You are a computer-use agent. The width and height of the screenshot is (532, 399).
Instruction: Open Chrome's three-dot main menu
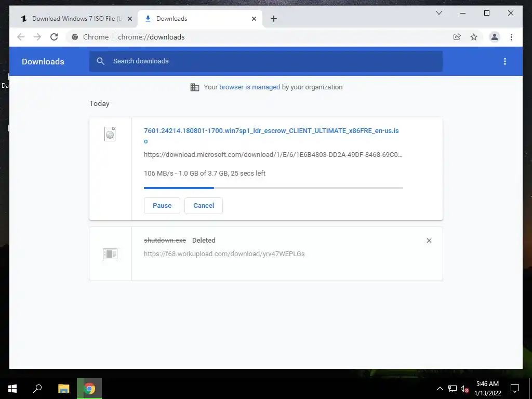point(511,37)
